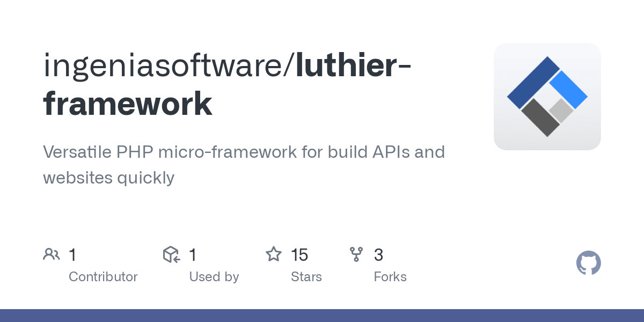Click the Used by package icon
The image size is (644, 322).
tap(171, 254)
